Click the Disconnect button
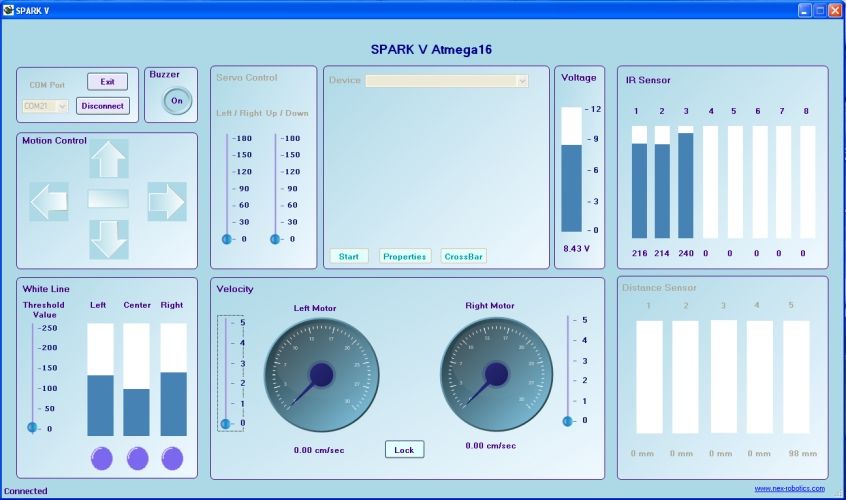This screenshot has height=500, width=846. click(103, 106)
